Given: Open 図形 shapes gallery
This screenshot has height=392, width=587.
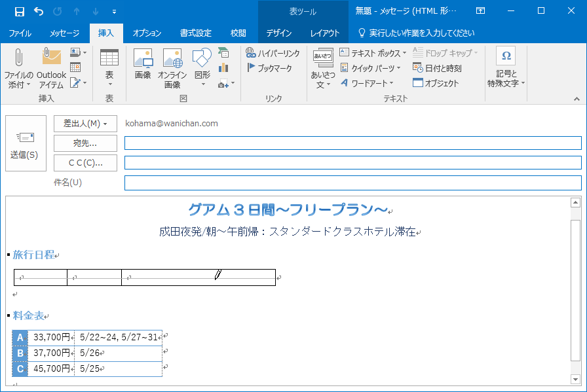Looking at the screenshot, I should coord(202,67).
